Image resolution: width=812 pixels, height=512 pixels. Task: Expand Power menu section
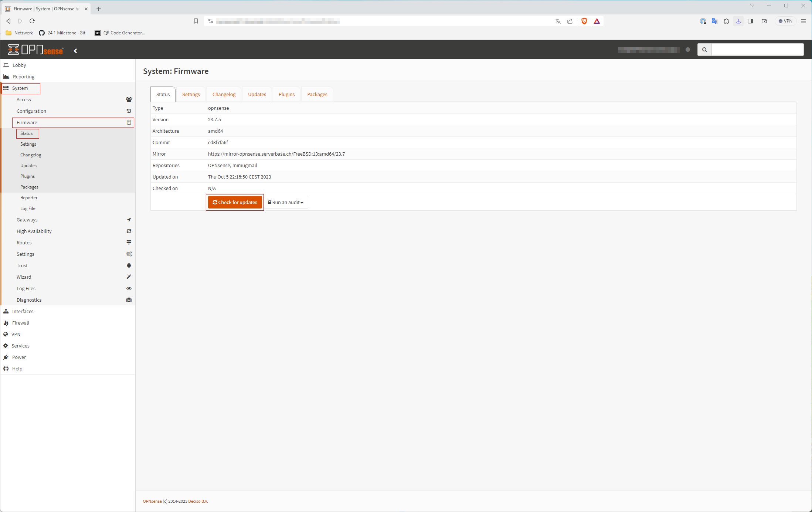tap(68, 357)
